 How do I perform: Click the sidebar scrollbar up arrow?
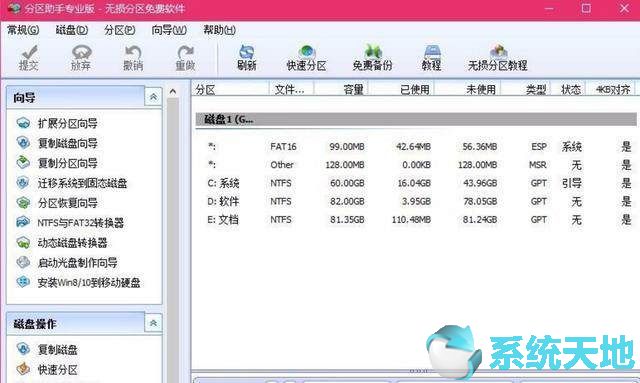173,91
